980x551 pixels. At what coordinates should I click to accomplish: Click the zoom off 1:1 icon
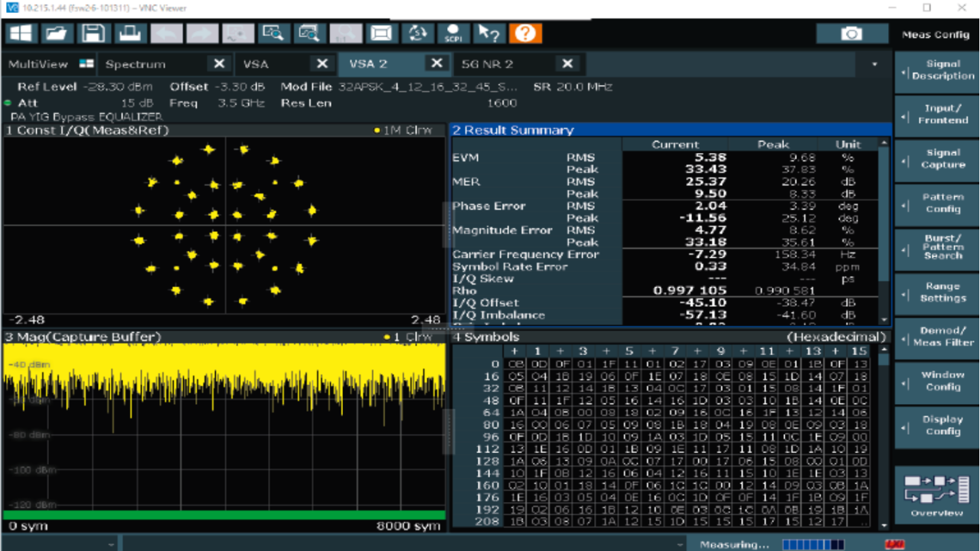[x=345, y=33]
